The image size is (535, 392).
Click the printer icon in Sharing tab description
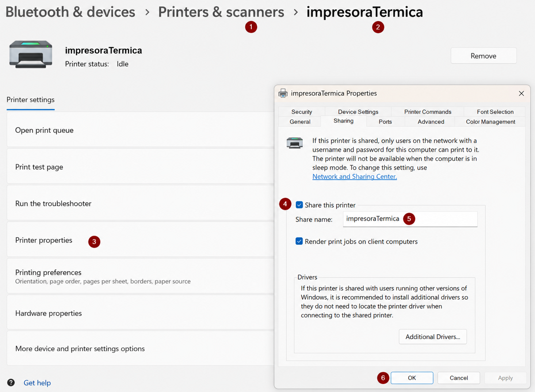coord(295,143)
